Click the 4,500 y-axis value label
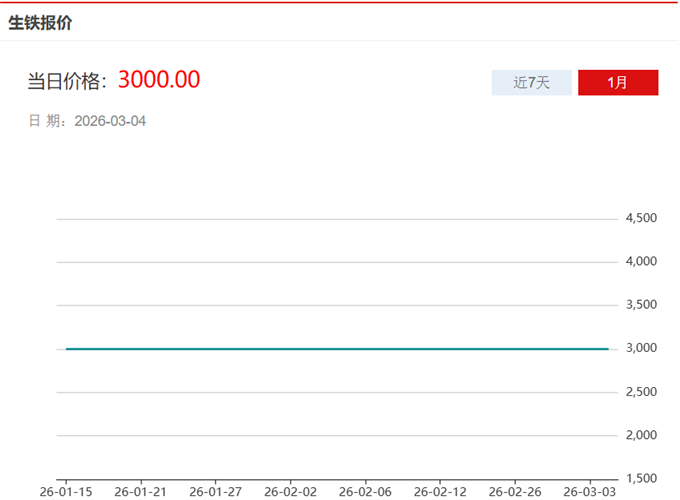This screenshot has height=500, width=680. (640, 218)
